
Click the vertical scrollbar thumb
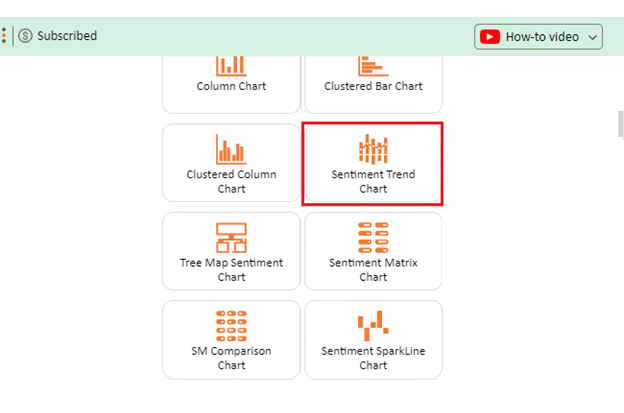pos(620,124)
